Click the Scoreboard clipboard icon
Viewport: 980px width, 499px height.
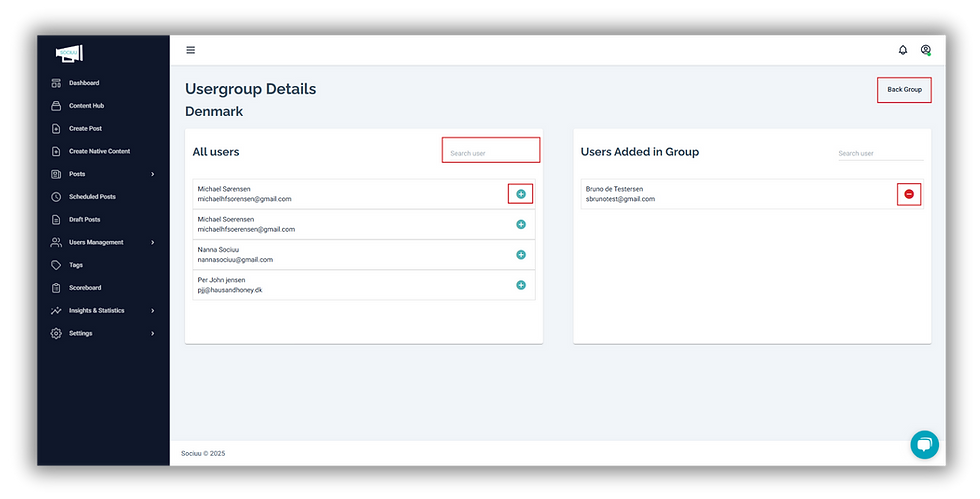click(56, 288)
